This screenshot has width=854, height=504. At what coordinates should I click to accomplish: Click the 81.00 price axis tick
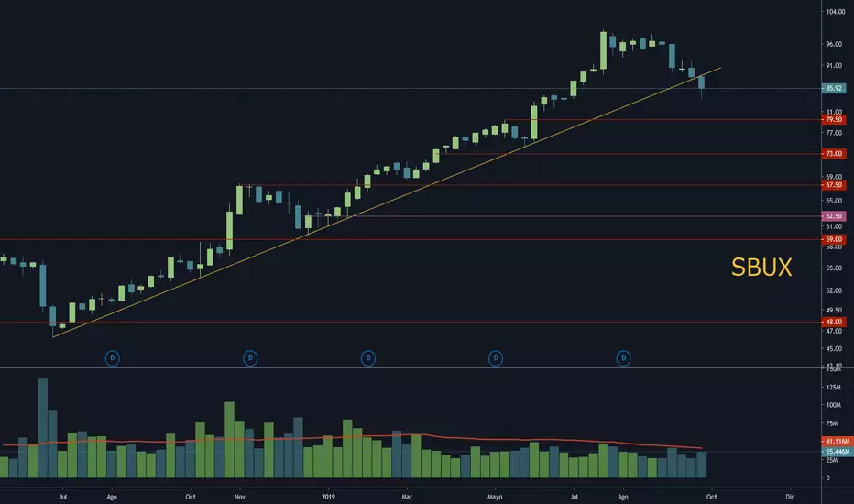[x=834, y=112]
